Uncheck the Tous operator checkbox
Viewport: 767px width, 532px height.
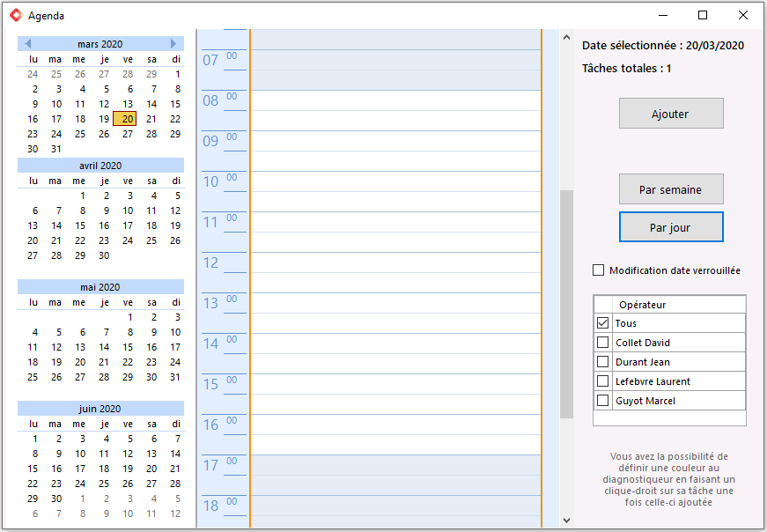(x=602, y=323)
